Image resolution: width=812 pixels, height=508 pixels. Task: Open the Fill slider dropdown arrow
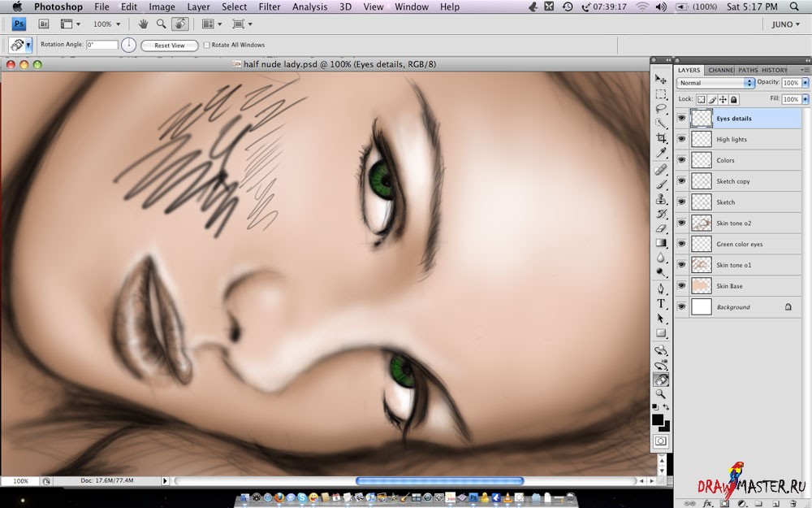(805, 99)
